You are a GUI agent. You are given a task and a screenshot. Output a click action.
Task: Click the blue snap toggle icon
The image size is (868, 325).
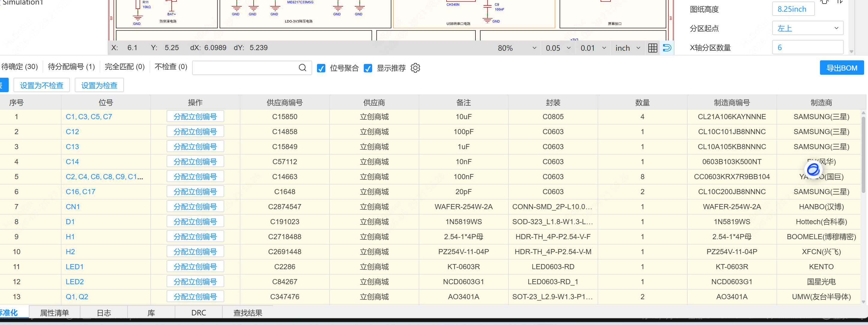point(667,48)
